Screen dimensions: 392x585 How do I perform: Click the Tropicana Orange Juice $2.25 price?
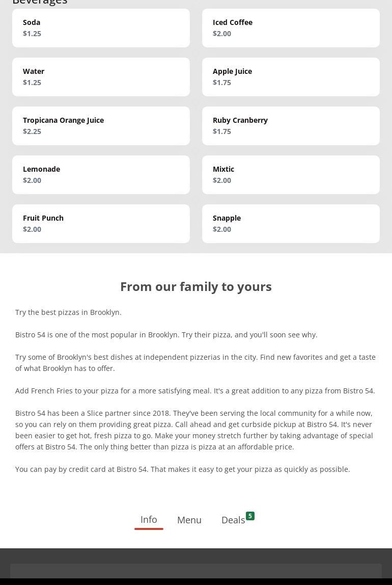click(32, 131)
